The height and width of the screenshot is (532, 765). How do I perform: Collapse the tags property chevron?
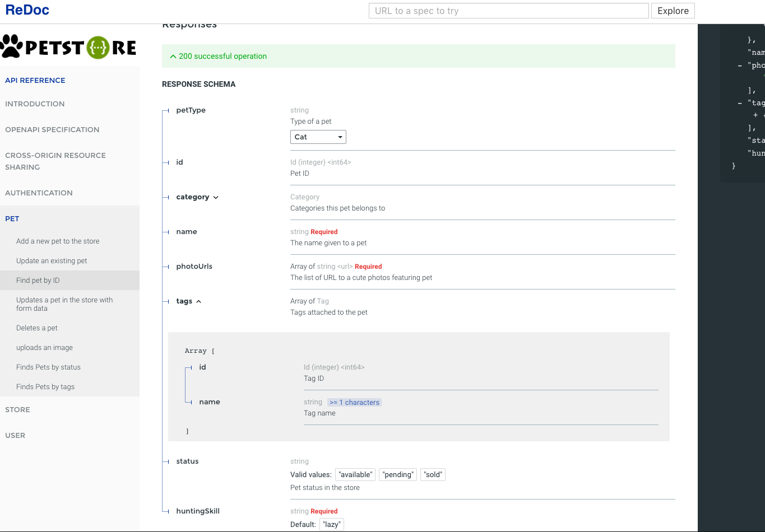click(198, 301)
